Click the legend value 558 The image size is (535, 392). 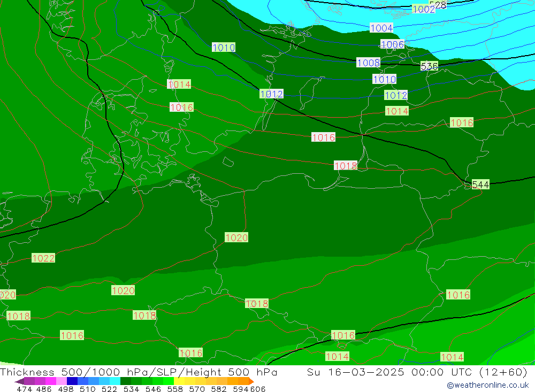(175, 389)
